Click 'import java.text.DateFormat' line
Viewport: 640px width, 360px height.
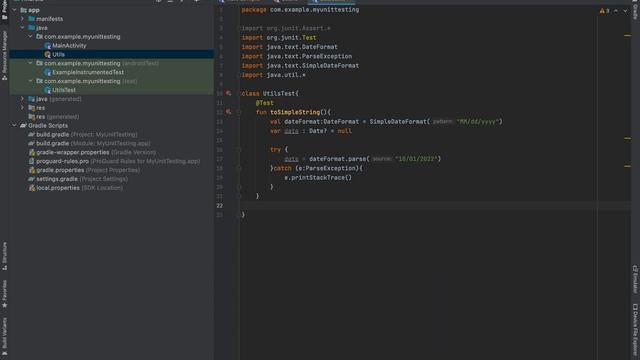[x=289, y=47]
